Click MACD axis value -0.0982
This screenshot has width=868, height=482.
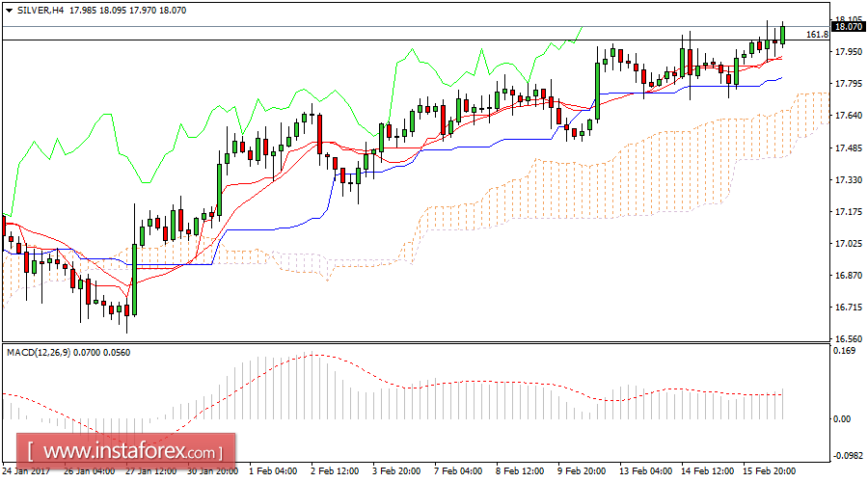click(848, 455)
